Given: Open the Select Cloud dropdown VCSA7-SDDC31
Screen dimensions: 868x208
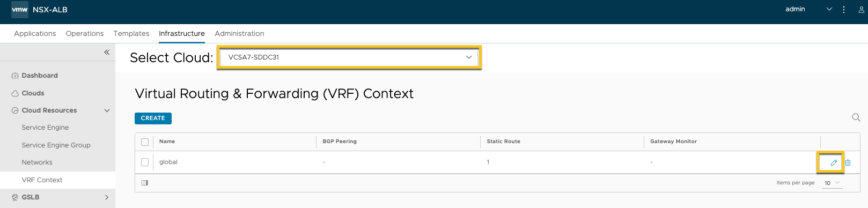Looking at the screenshot, I should click(x=349, y=57).
